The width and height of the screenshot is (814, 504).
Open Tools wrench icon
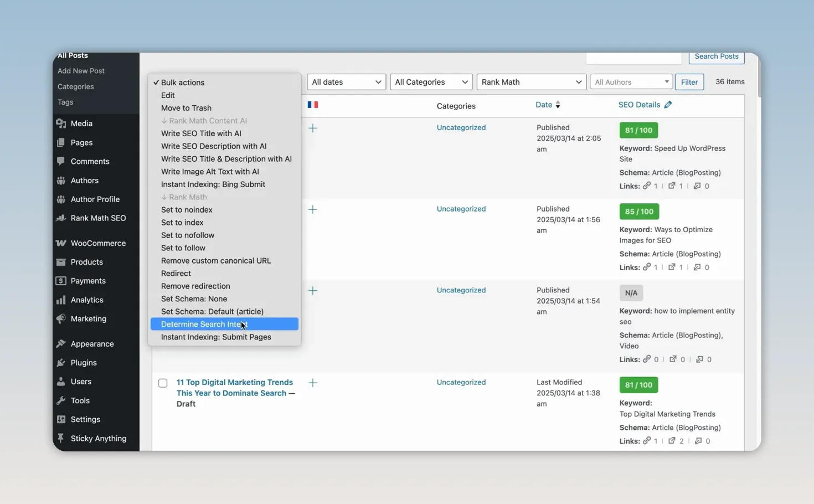coord(61,400)
